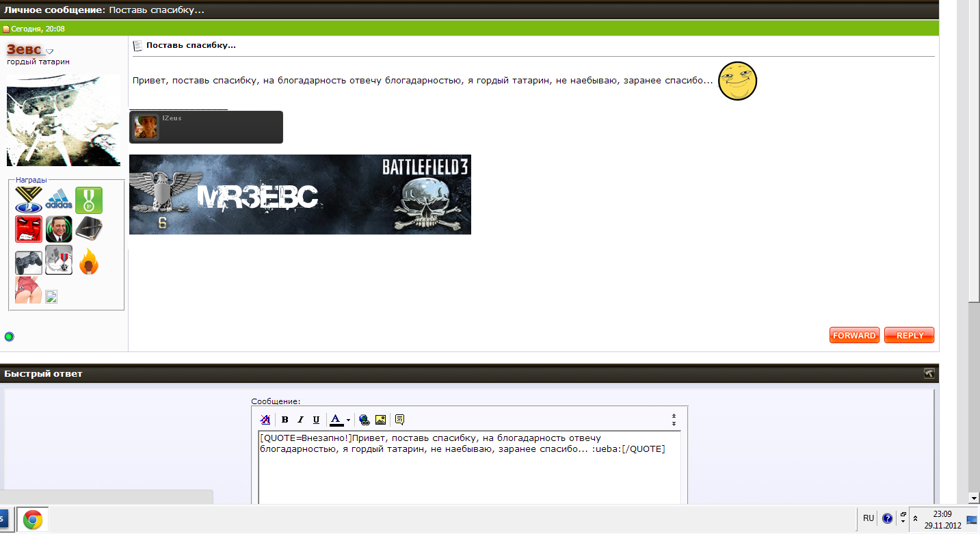980x534 pixels.
Task: Click the Adidas award icon
Action: [59, 201]
